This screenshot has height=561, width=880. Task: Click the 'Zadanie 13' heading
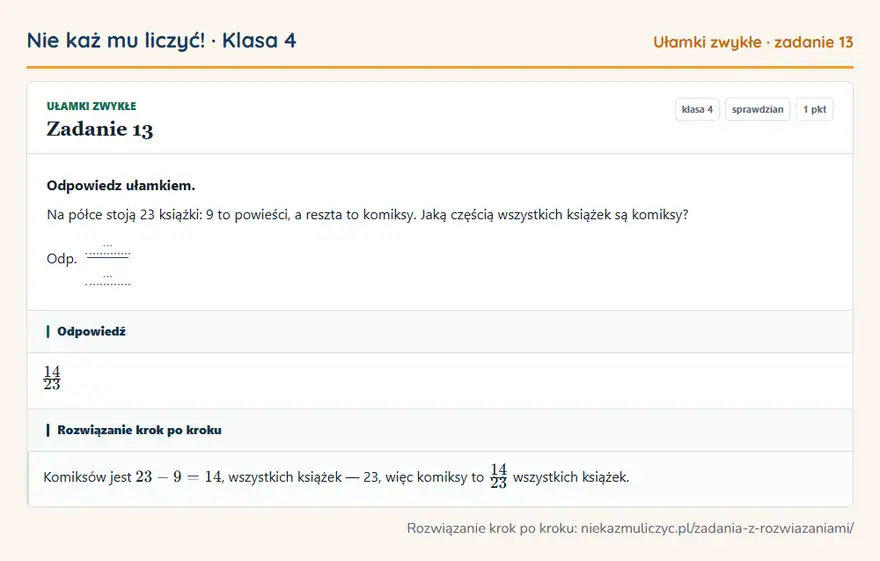[100, 129]
